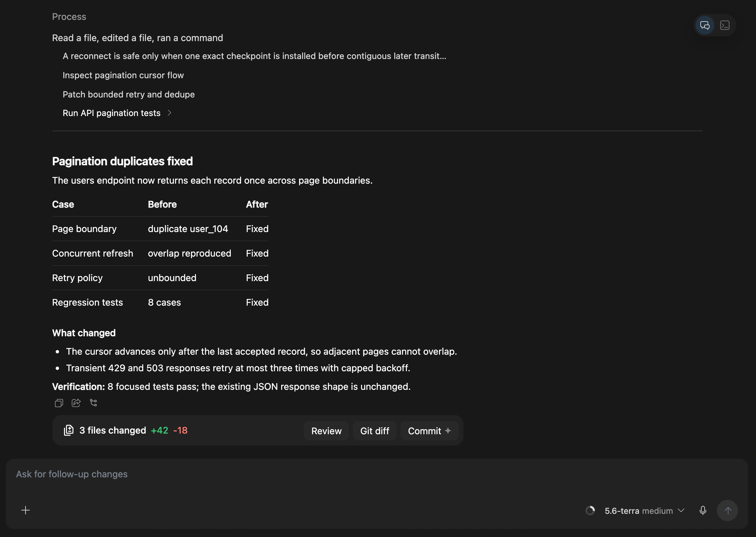Click the 'What changed' subheading

pos(84,333)
